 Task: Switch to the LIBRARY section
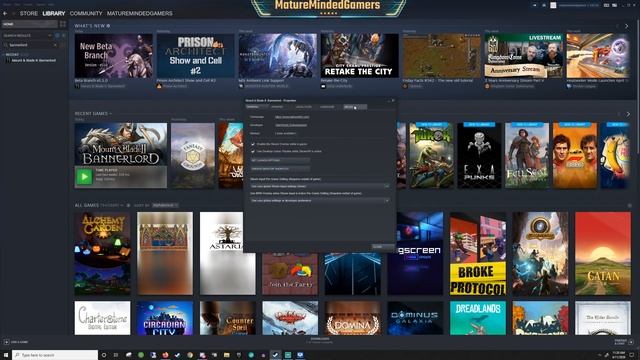[x=54, y=13]
